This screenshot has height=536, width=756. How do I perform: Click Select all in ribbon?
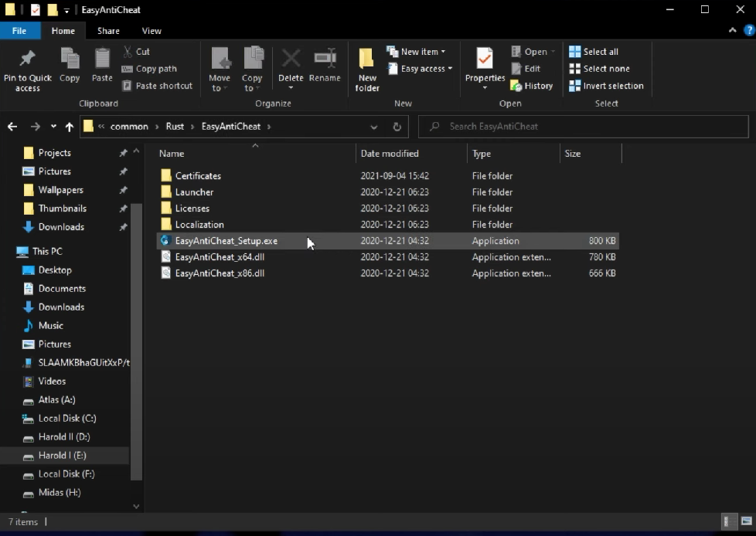pos(594,52)
